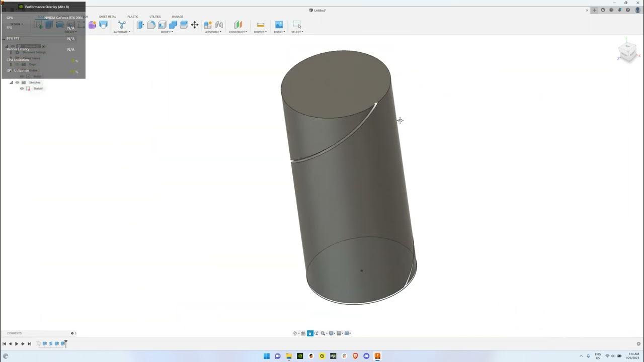Open the Inspect dropdown menu

[260, 32]
